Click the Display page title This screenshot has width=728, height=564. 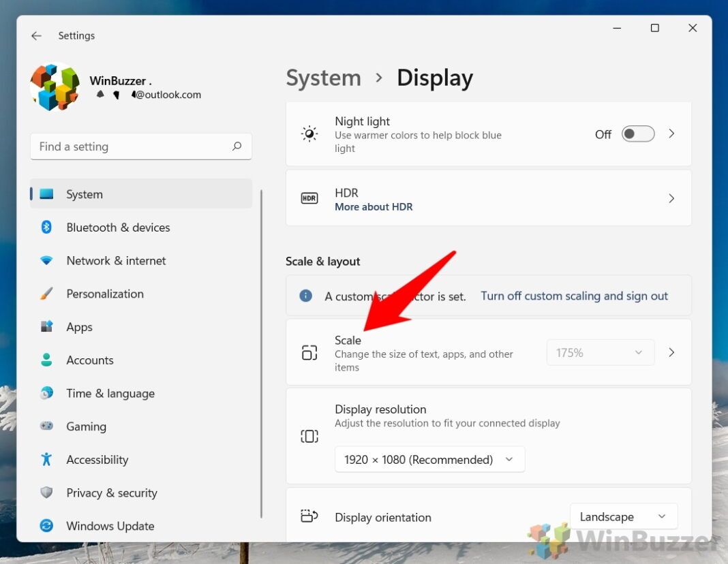pos(435,78)
